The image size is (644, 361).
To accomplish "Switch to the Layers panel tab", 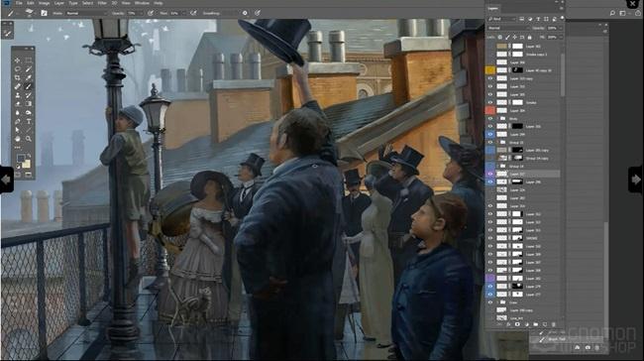I will coord(492,8).
